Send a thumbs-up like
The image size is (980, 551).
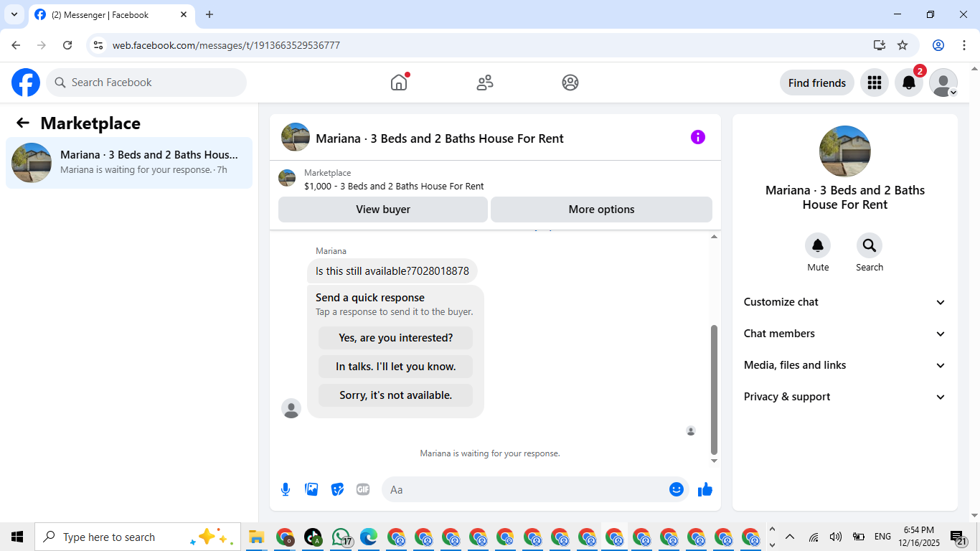[705, 489]
